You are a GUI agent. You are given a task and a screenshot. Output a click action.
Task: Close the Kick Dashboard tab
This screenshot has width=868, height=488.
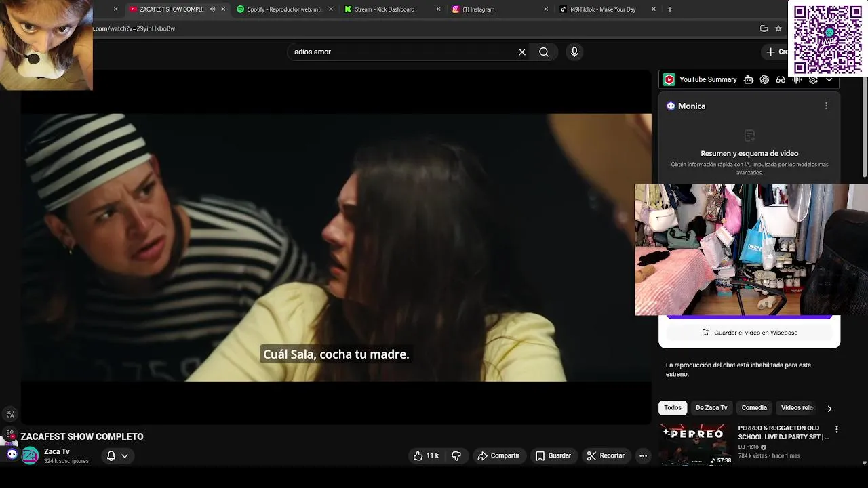point(438,9)
